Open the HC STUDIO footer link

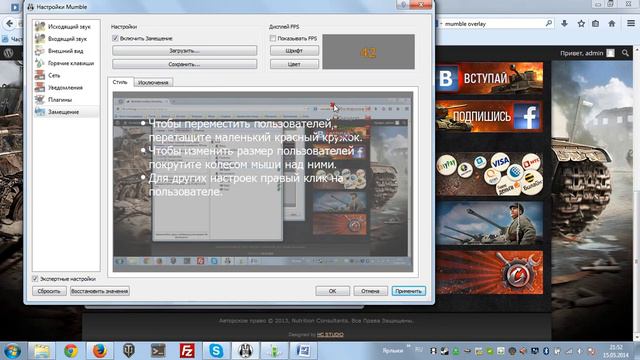coord(330,335)
